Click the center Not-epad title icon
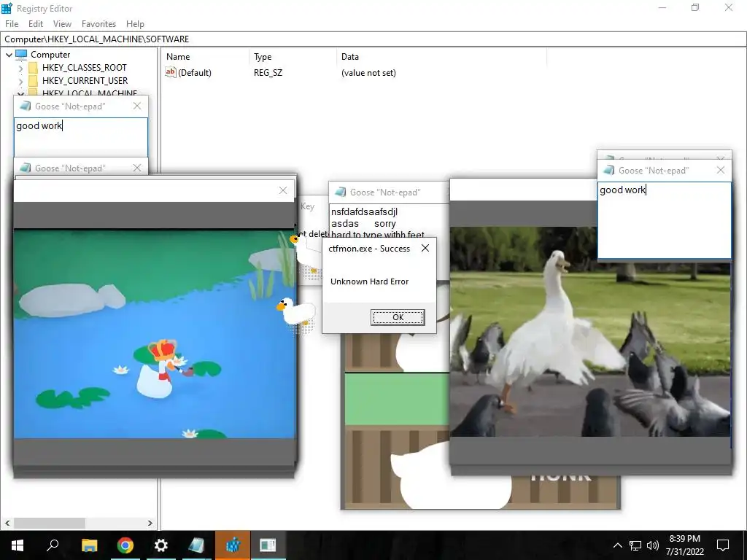Image resolution: width=747 pixels, height=560 pixels. pos(340,192)
